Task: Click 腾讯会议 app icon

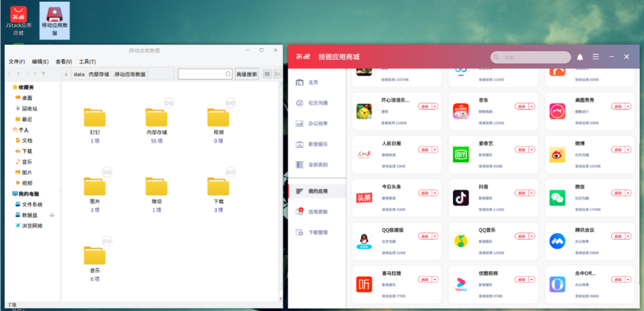Action: coord(557,241)
